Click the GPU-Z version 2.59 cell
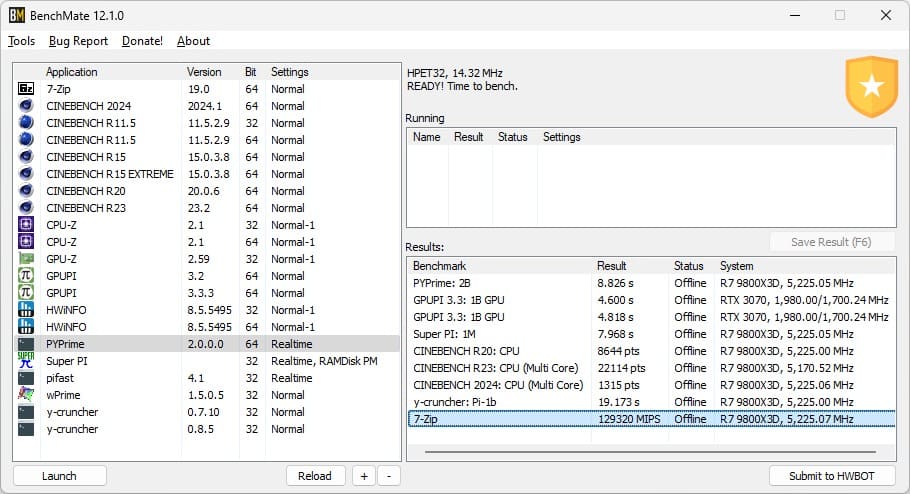910x494 pixels. (x=198, y=259)
